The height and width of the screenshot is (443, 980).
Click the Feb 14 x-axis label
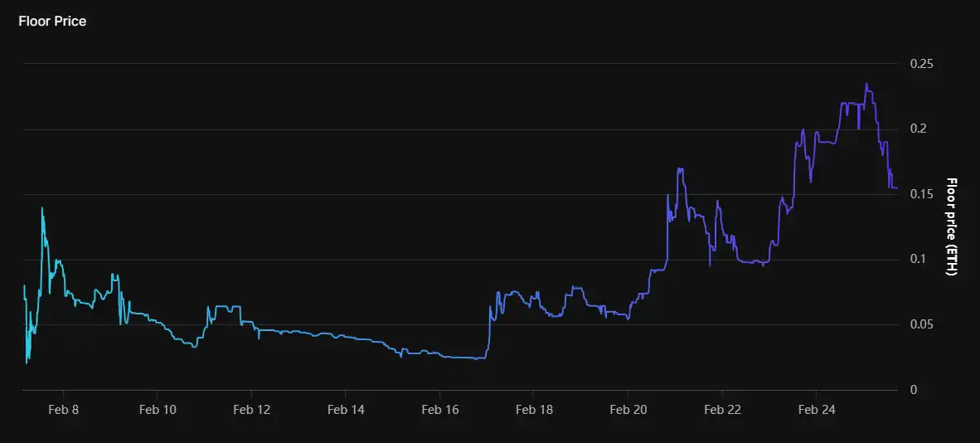(346, 410)
